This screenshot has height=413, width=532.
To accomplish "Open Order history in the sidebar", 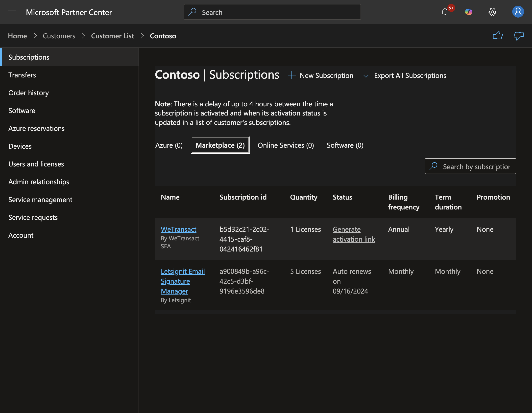I will [x=69, y=93].
